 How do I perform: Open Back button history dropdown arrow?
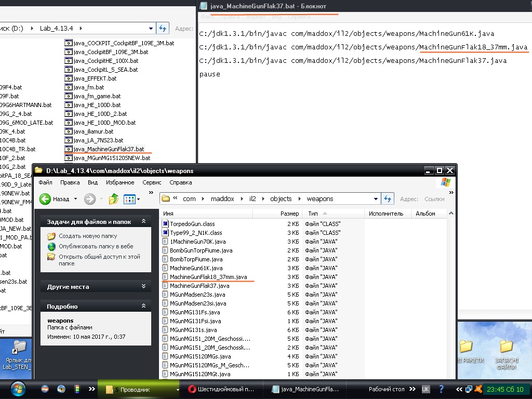75,199
